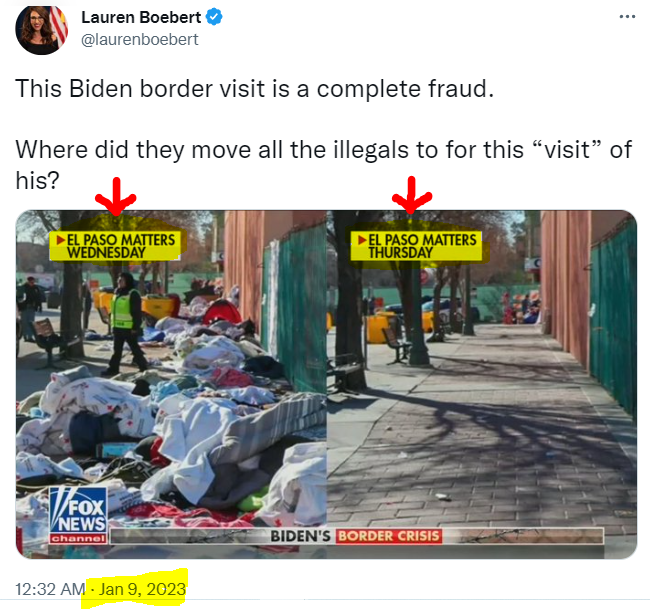Click the blue verified badge
This screenshot has height=609, width=650.
214,17
